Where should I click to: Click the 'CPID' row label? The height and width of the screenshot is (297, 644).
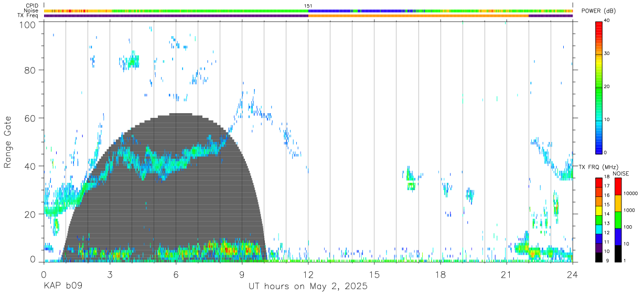pos(32,6)
